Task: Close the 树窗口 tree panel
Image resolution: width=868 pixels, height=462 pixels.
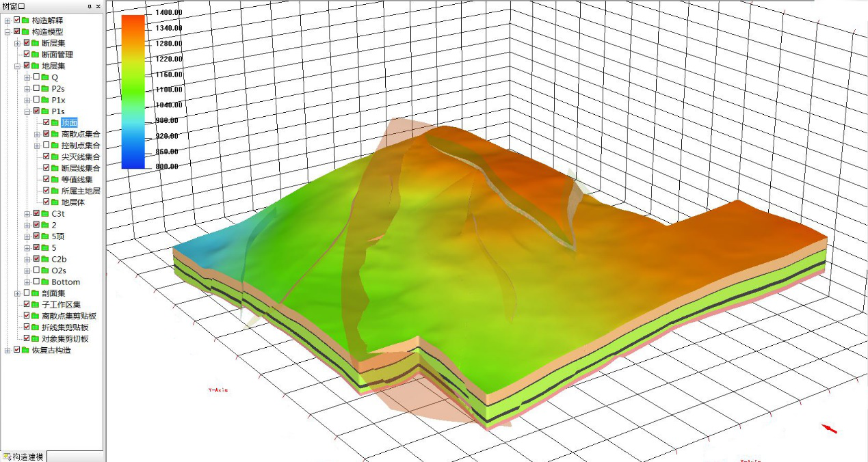Action: coord(98,6)
